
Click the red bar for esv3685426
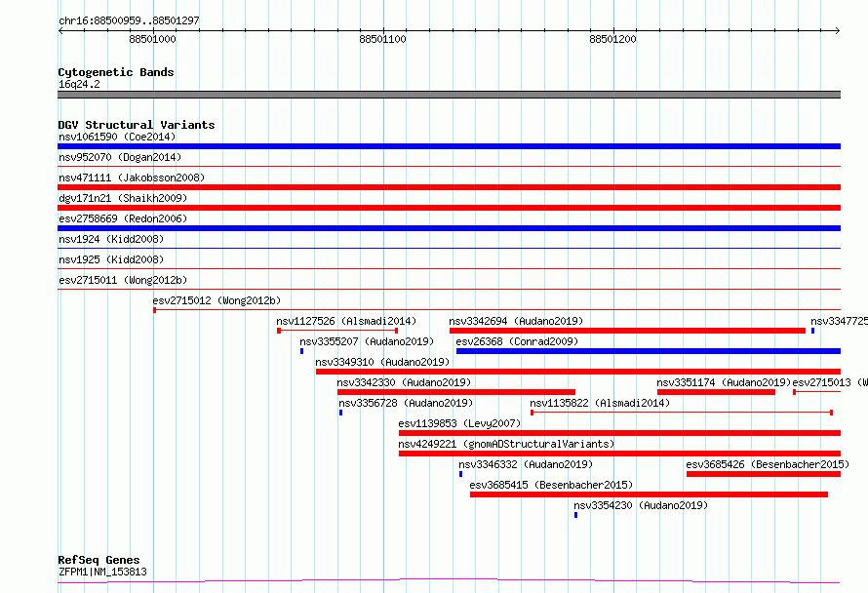764,474
